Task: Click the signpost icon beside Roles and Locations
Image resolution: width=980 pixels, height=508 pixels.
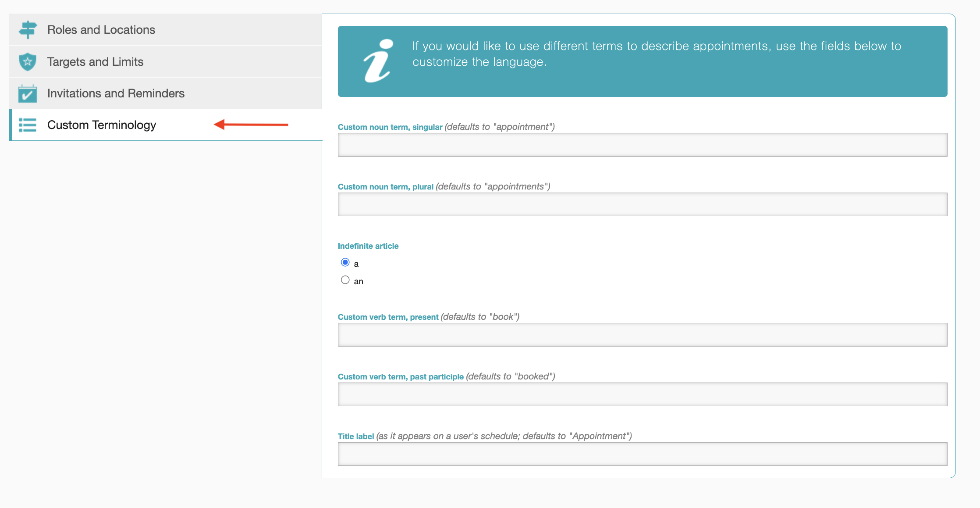Action: click(28, 29)
